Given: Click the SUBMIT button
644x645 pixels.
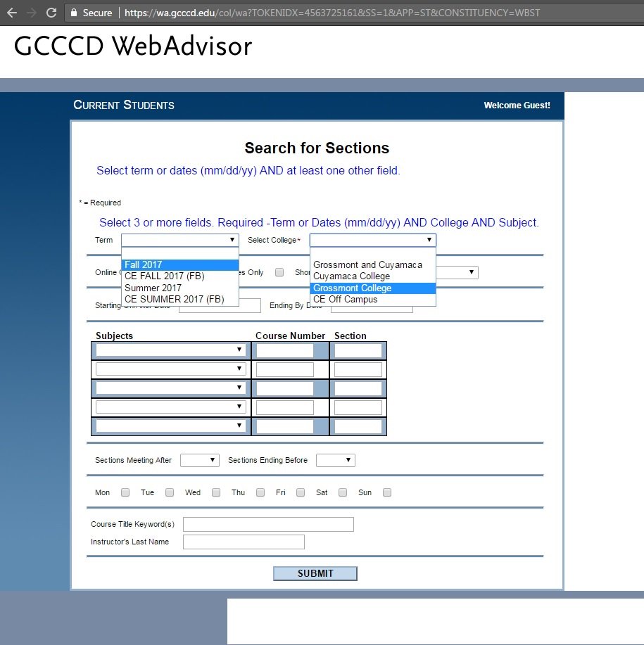Looking at the screenshot, I should 315,573.
